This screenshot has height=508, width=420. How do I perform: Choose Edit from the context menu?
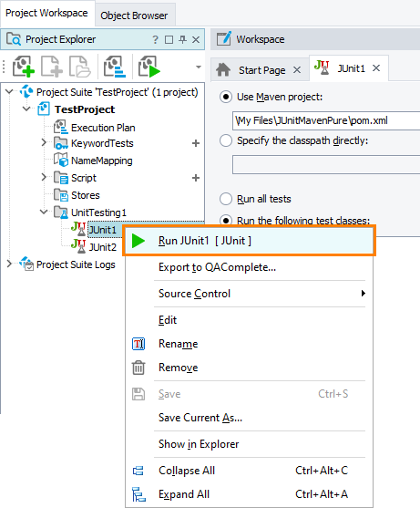249,320
